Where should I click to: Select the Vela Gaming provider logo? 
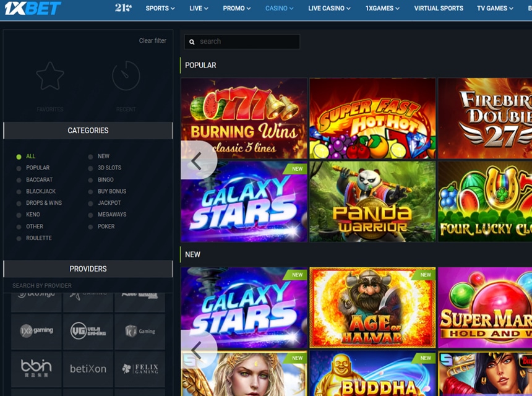(x=88, y=331)
